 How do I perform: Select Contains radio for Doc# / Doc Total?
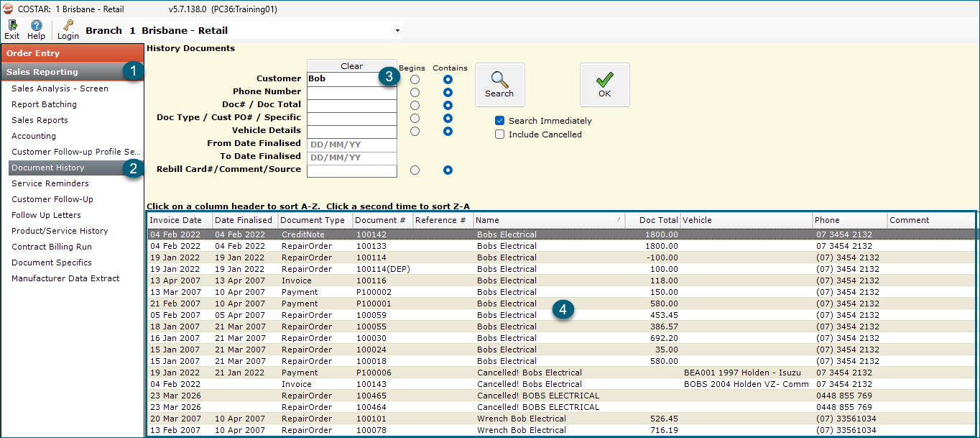[448, 105]
